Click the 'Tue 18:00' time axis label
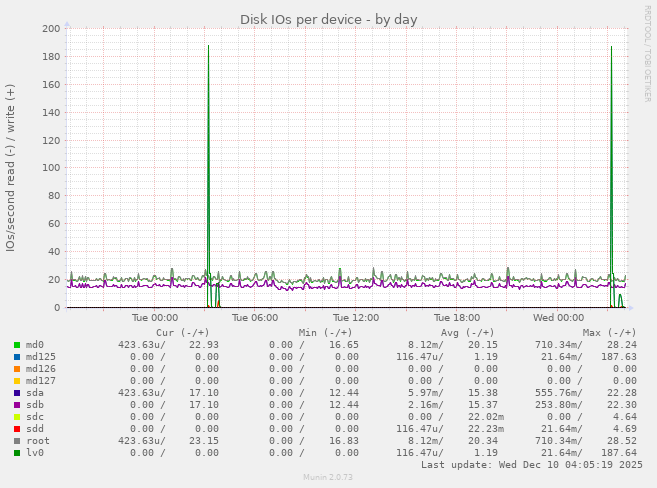Viewport: 657px width, 488px height. click(x=457, y=318)
